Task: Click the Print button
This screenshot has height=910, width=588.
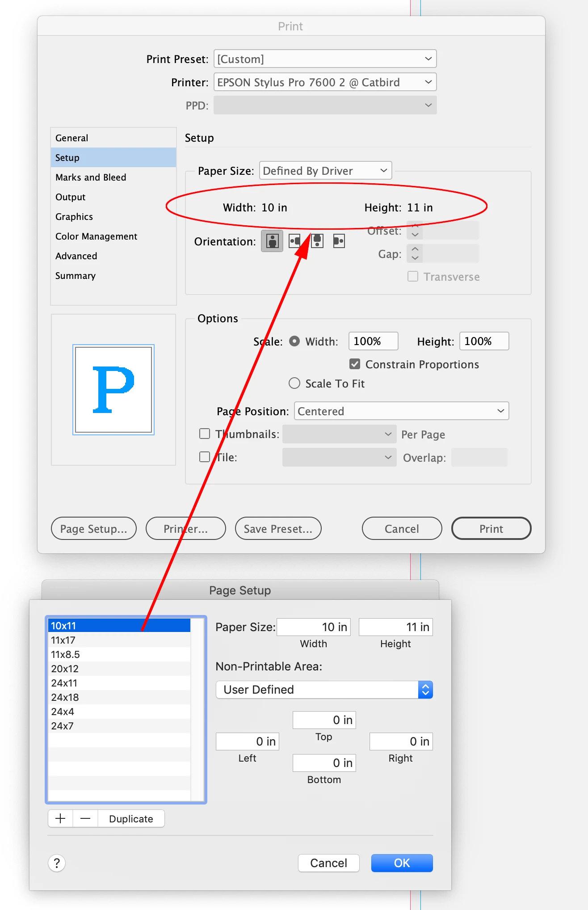Action: [x=491, y=529]
